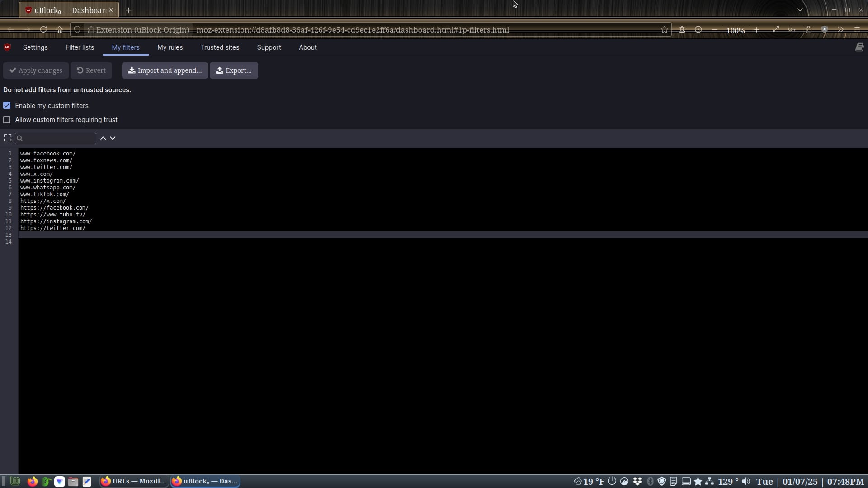Open the uBlock documentation book icon
The width and height of the screenshot is (868, 488).
click(x=859, y=47)
